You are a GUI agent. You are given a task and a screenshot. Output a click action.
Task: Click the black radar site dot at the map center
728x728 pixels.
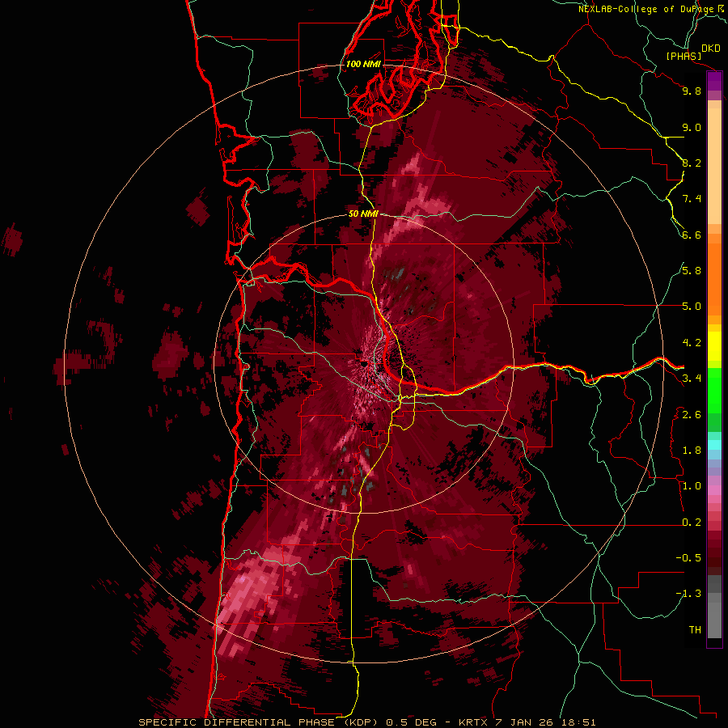(363, 363)
